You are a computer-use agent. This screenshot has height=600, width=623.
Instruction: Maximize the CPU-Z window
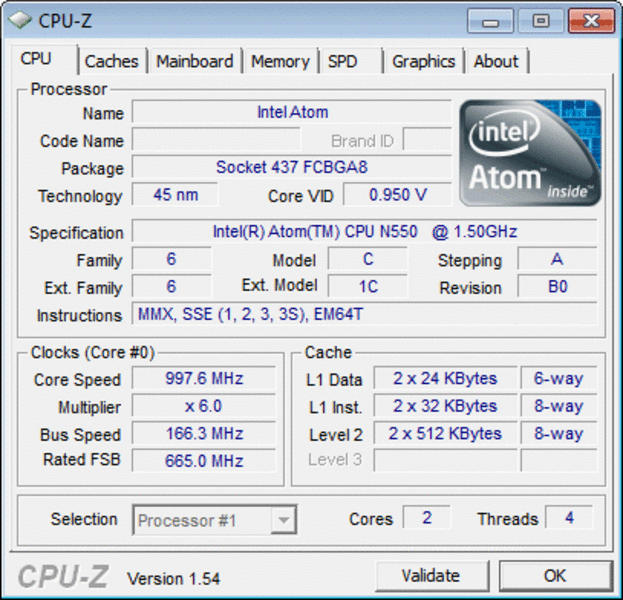pos(541,21)
